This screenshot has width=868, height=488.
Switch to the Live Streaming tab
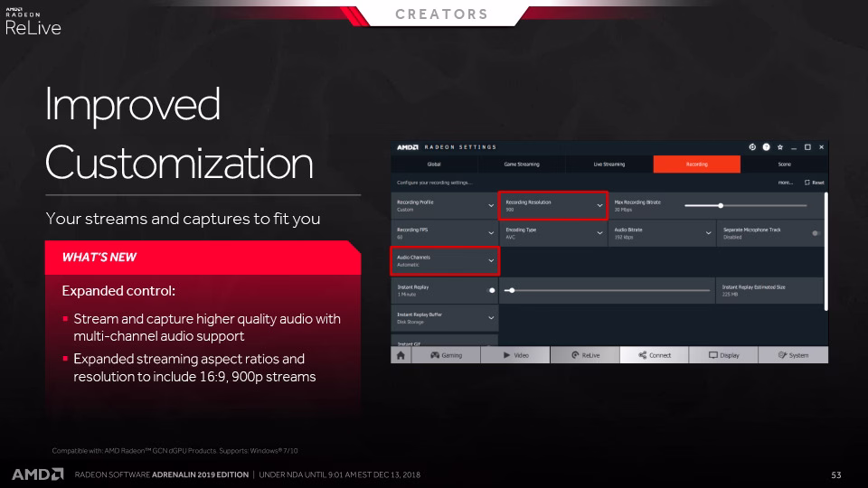tap(609, 164)
